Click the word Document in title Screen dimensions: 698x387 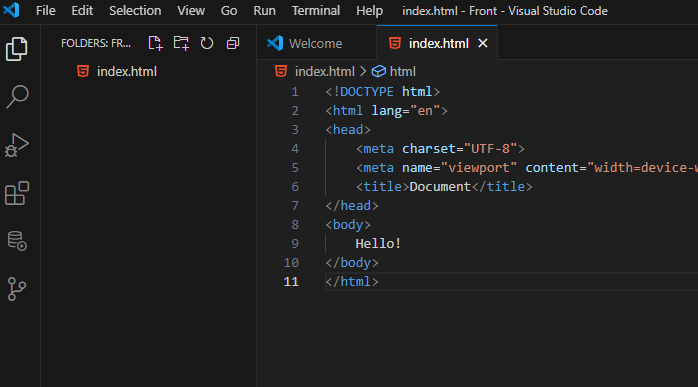[x=440, y=187]
